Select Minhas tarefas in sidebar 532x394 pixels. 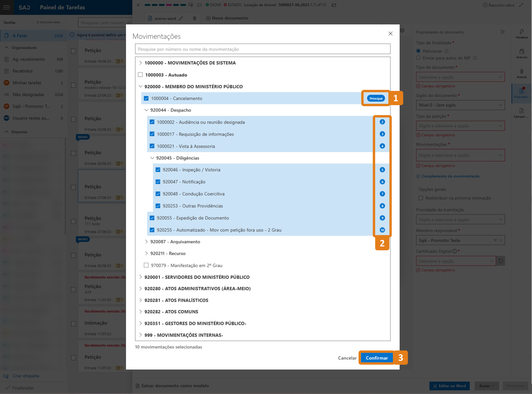27,83
